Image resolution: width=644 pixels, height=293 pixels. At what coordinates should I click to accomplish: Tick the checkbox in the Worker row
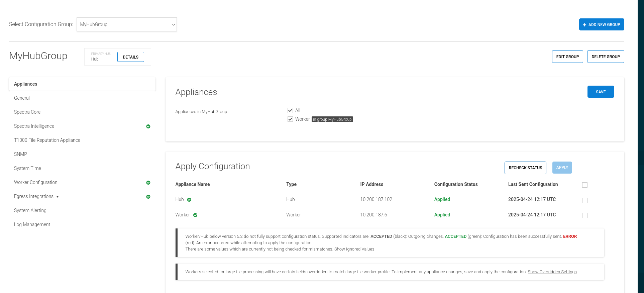pyautogui.click(x=585, y=215)
